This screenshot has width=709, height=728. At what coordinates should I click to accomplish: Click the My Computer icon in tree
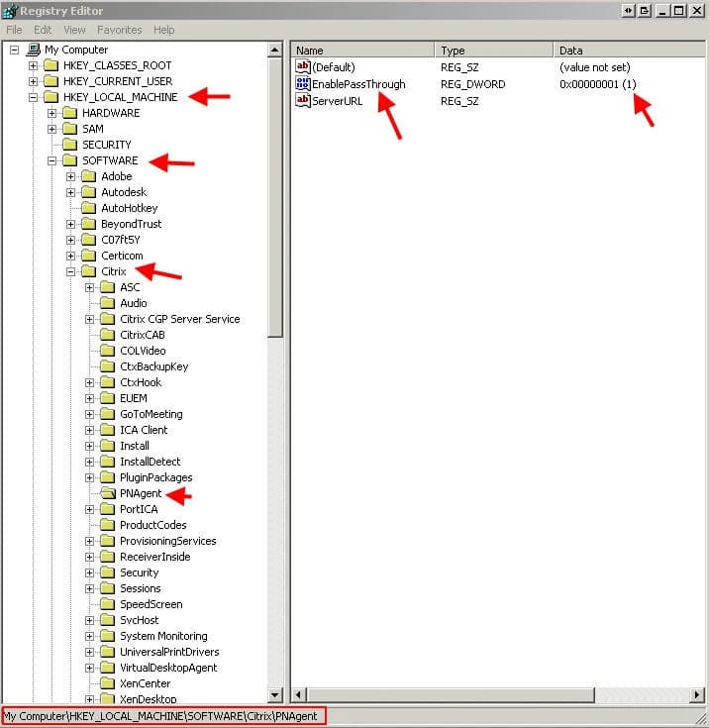34,50
